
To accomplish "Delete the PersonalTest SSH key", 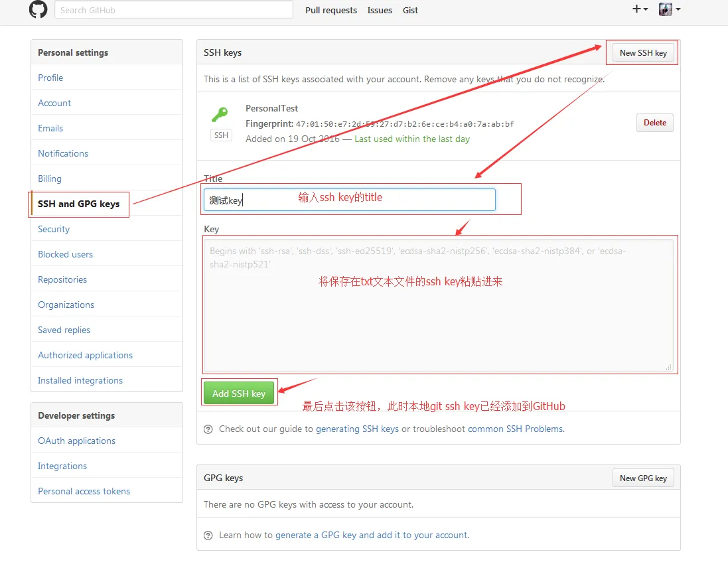I will [654, 123].
